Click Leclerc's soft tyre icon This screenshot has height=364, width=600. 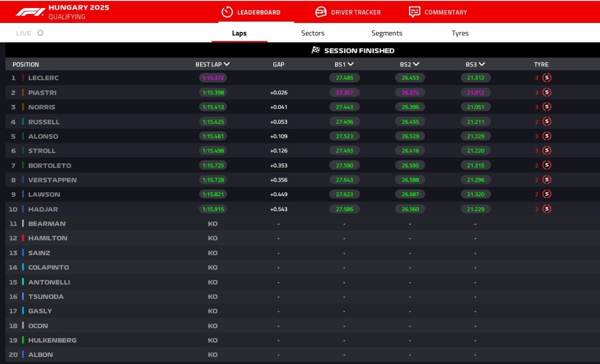pos(547,78)
